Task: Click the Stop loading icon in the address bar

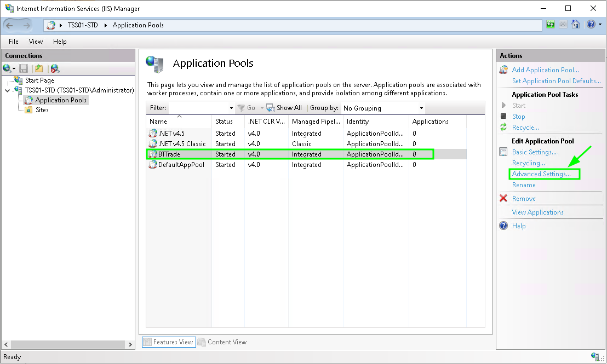Action: (563, 25)
